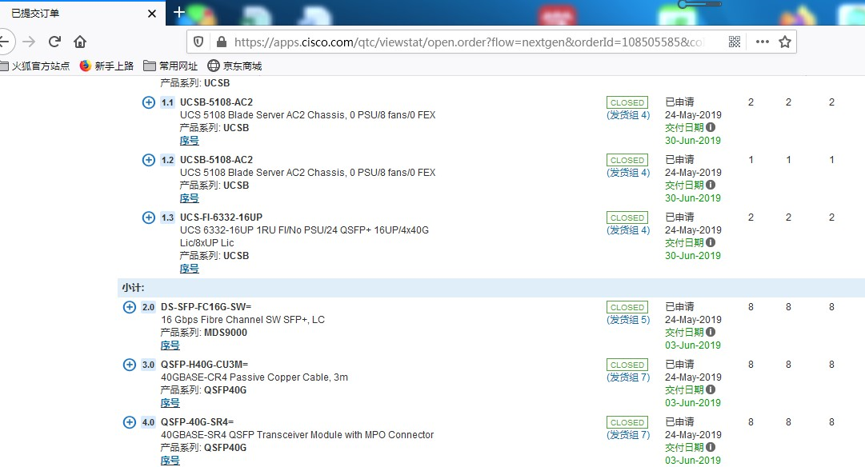Open 序号 link under item 1.2

[189, 198]
